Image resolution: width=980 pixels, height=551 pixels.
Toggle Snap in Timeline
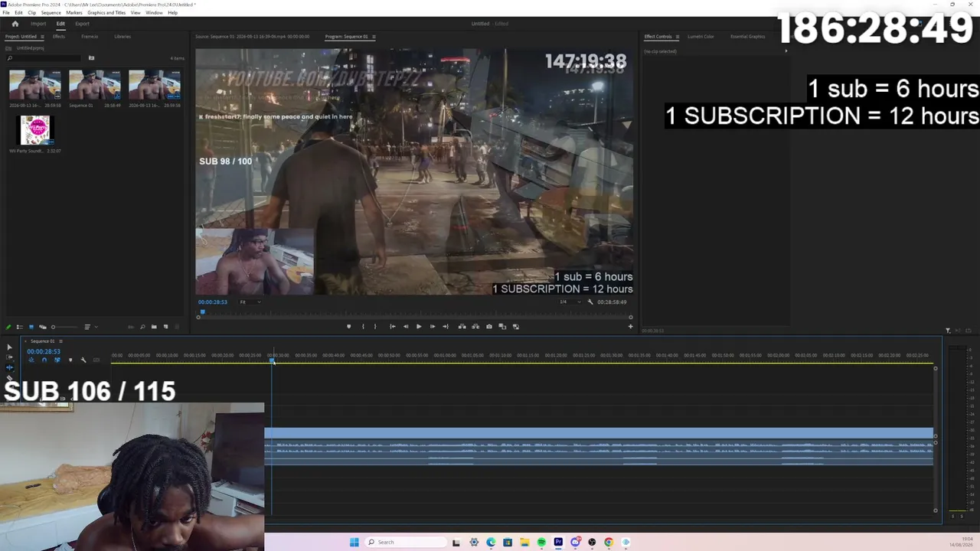(x=44, y=360)
